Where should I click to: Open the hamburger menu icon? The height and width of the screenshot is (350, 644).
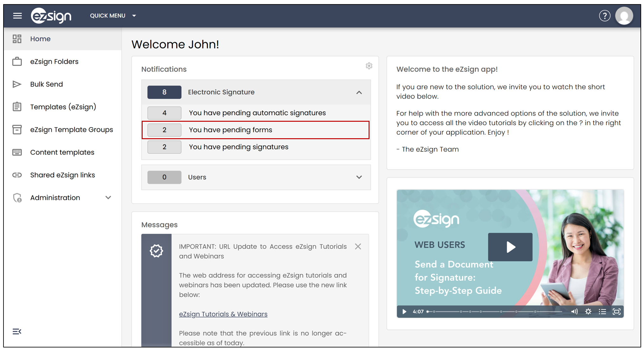click(17, 16)
